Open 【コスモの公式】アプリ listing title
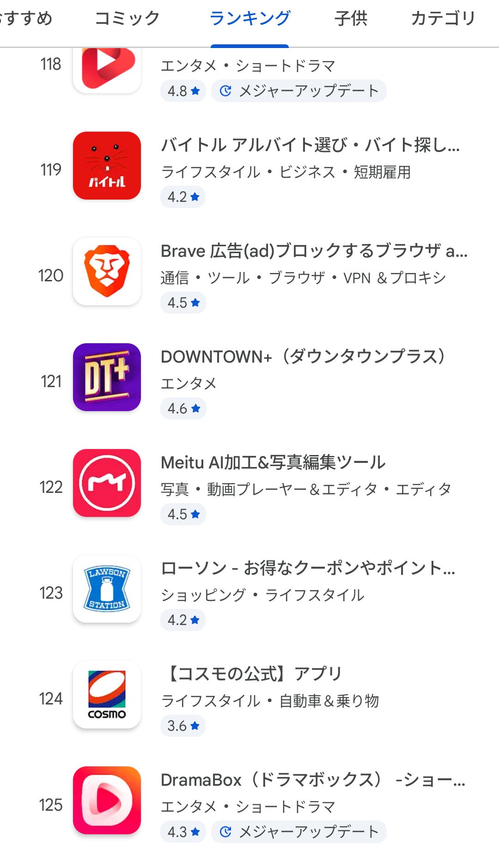Screen dimensions: 499x868 [x=252, y=674]
